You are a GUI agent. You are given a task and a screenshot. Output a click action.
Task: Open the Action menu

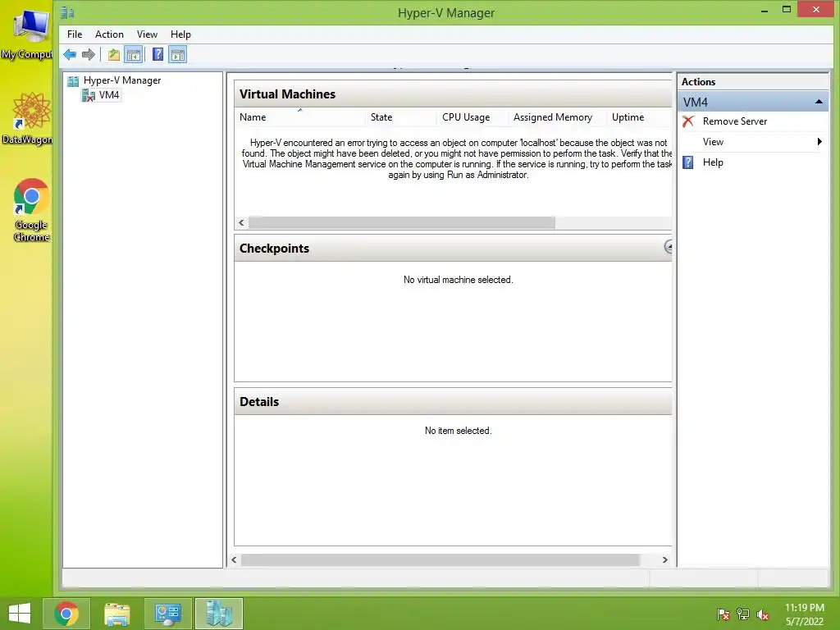click(x=109, y=34)
